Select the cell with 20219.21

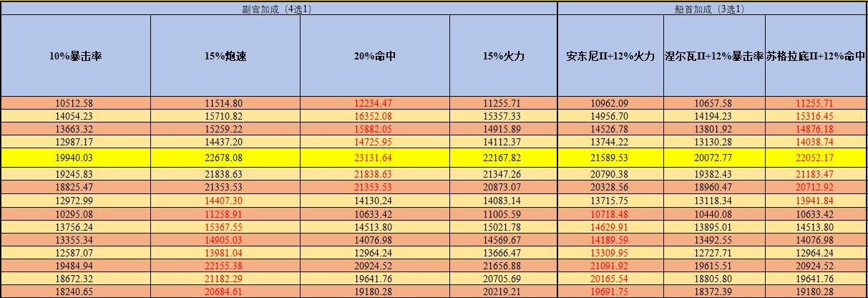(x=504, y=291)
